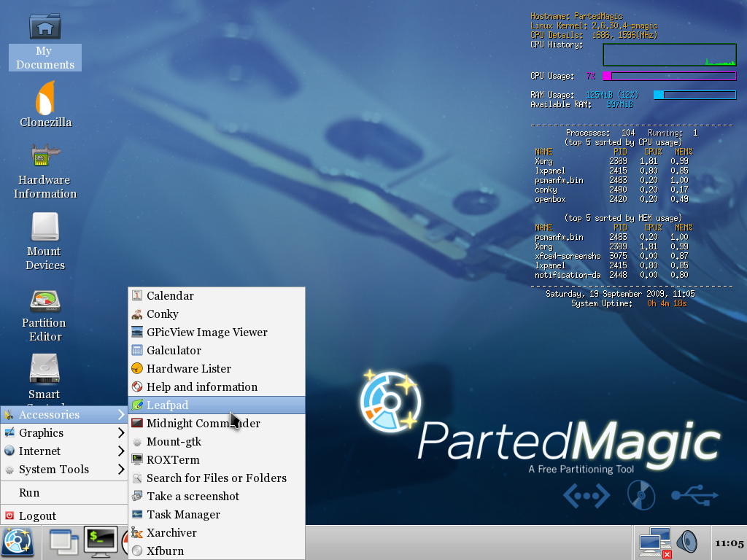Image resolution: width=747 pixels, height=560 pixels.
Task: Click the terminal icon in the taskbar
Action: (x=101, y=542)
